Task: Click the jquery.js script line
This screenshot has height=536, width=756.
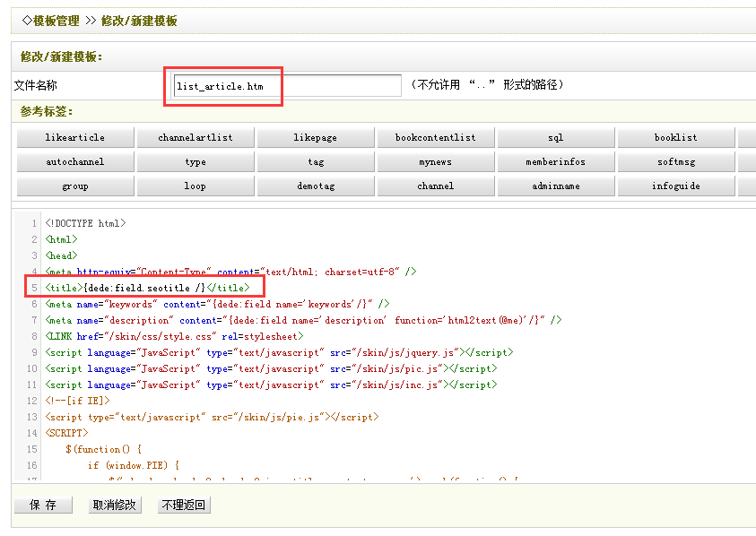Action: click(279, 352)
